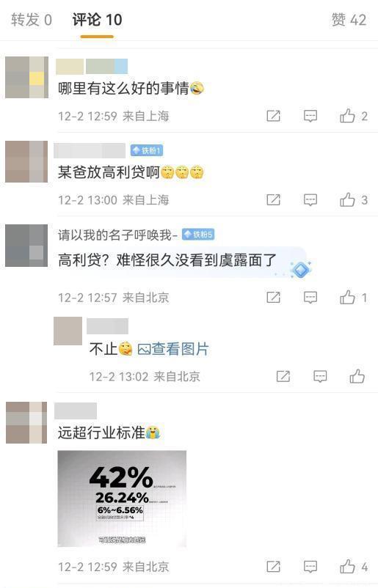Image resolution: width=378 pixels, height=588 pixels.
Task: Like the sub-comment 不止
Action: tap(357, 376)
